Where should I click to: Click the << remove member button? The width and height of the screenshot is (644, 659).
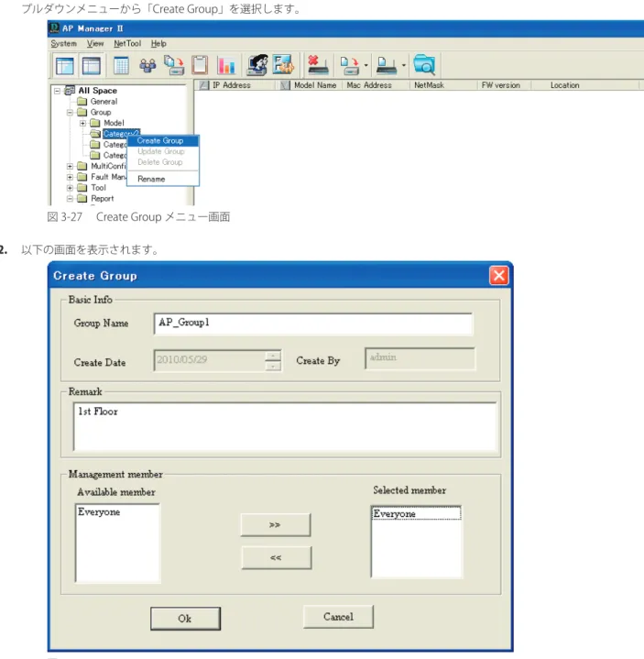[277, 557]
